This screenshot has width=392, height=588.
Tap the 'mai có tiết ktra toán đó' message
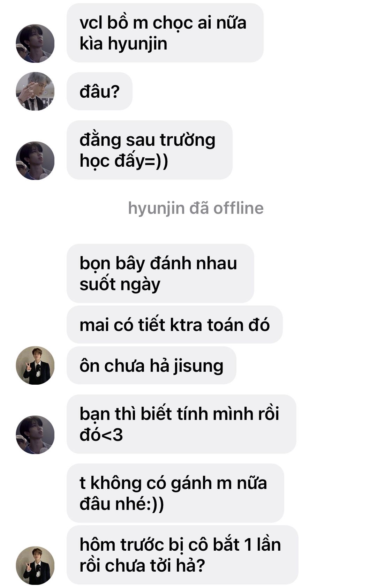[x=175, y=325]
